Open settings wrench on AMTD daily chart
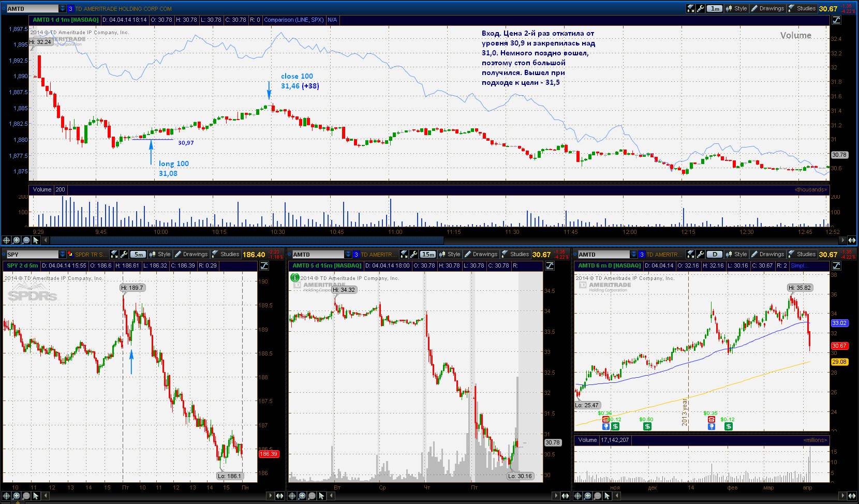859x504 pixels. (700, 254)
